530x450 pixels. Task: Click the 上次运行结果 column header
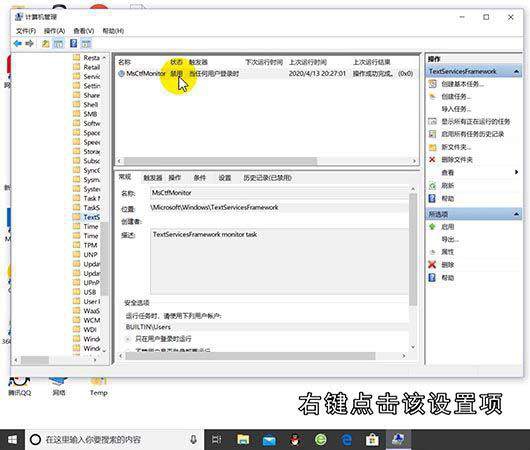tap(371, 62)
